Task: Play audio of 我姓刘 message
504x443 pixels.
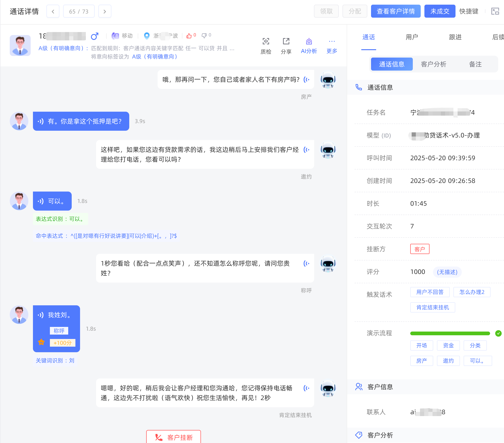Action: pos(40,315)
